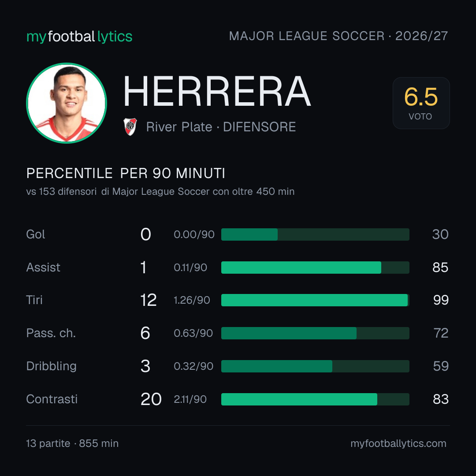
Task: Select the Tiri percentile value 99
Action: click(441, 300)
